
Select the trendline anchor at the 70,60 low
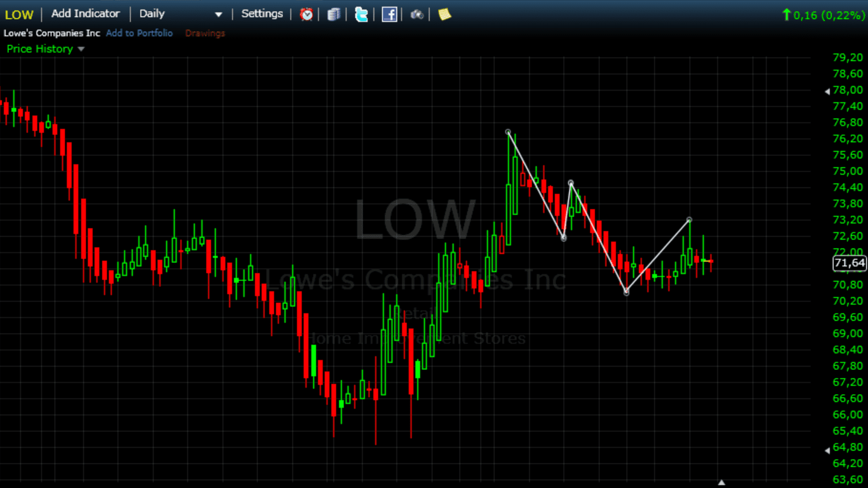pos(626,292)
